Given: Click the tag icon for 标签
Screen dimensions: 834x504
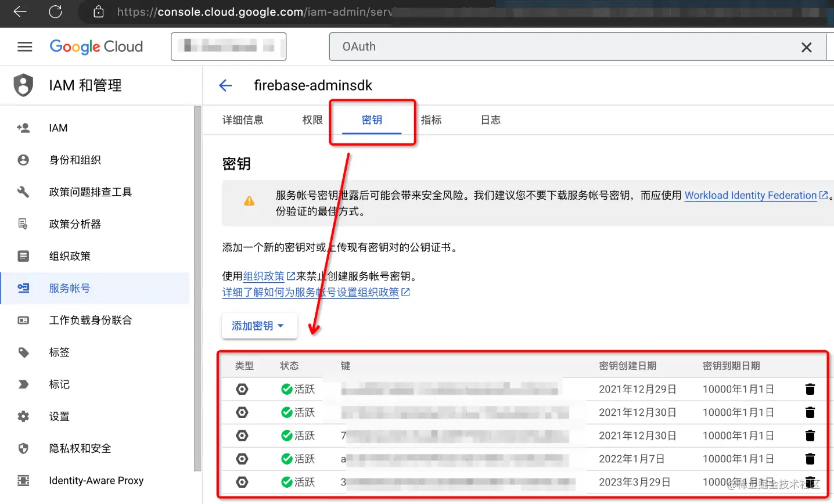Looking at the screenshot, I should tap(23, 352).
